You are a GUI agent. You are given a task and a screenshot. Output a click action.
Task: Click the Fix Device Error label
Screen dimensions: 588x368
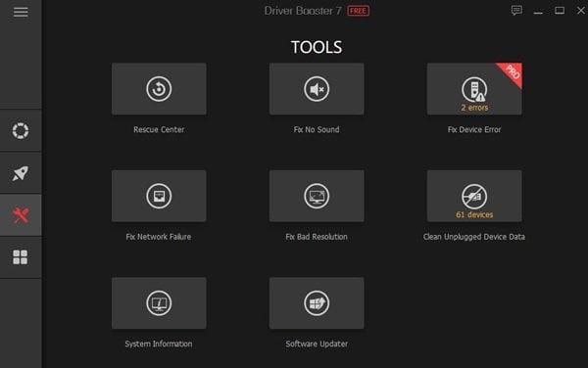click(x=474, y=129)
